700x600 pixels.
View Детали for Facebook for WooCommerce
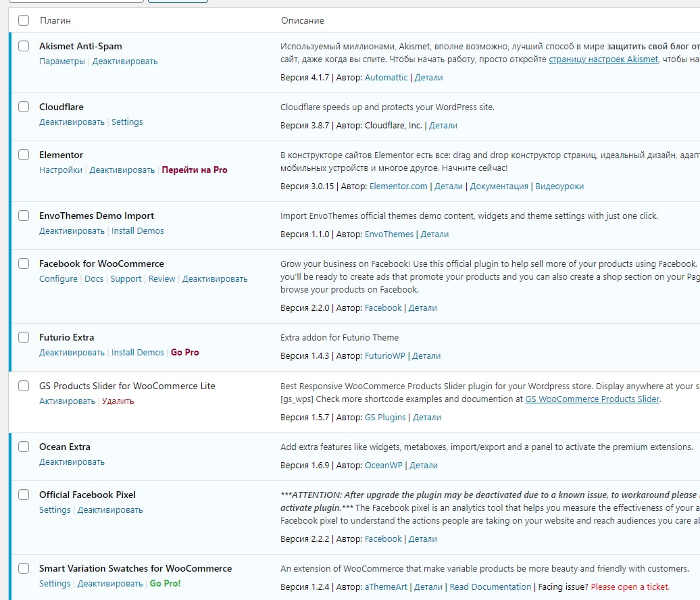click(x=423, y=307)
